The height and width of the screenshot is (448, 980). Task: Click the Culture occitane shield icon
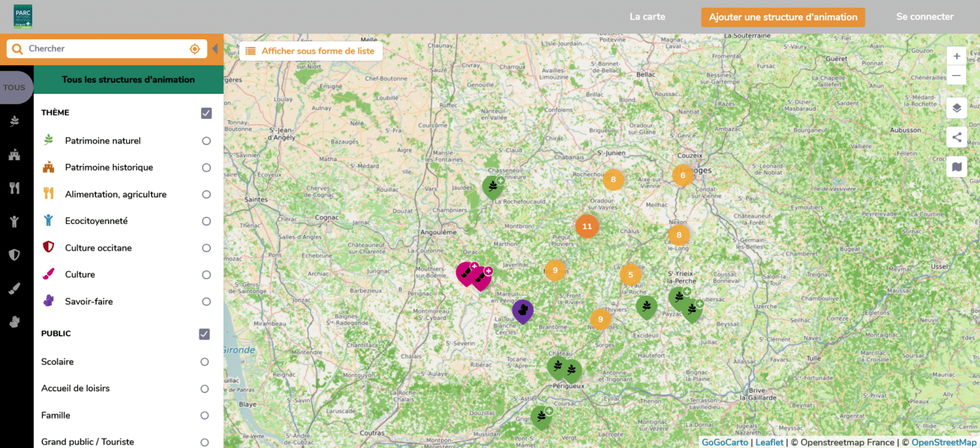(x=48, y=247)
